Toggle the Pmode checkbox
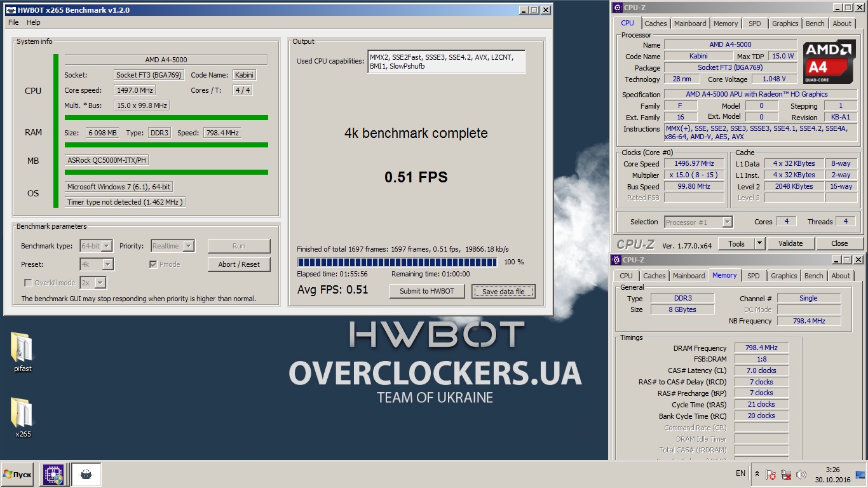 point(153,264)
